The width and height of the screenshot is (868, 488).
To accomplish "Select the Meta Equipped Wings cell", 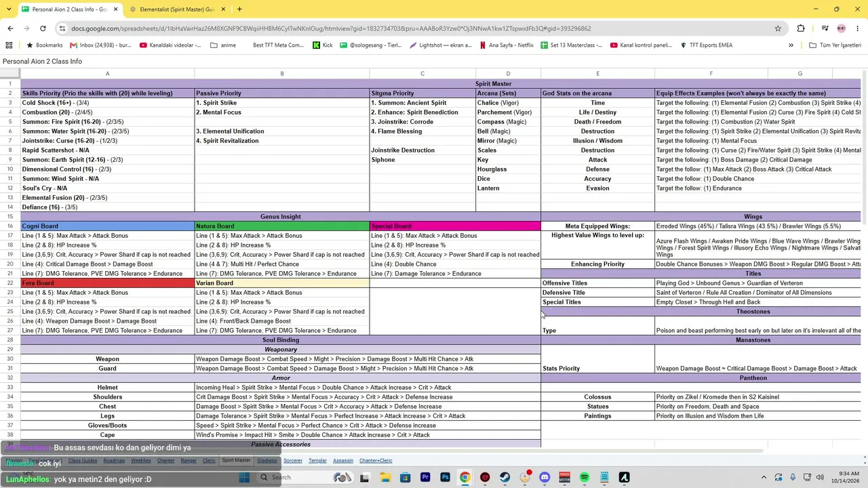I will coord(597,226).
